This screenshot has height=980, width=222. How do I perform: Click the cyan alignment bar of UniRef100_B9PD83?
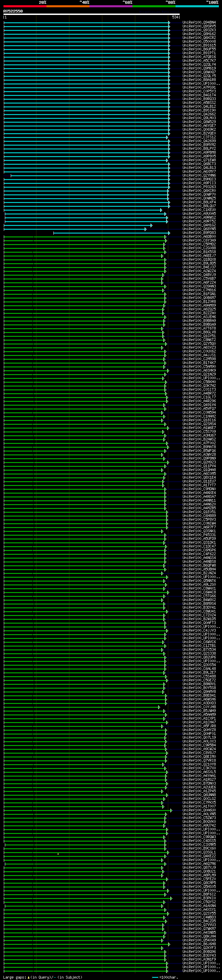(112, 233)
